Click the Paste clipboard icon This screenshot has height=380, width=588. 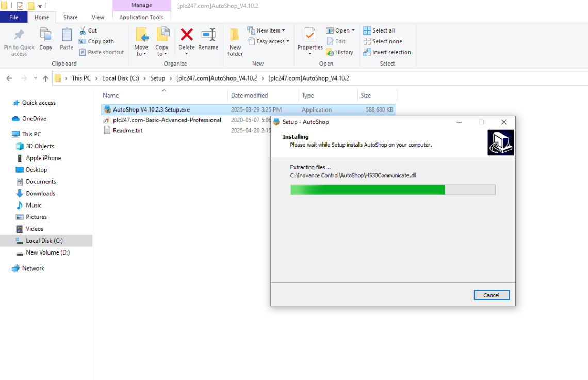click(67, 35)
